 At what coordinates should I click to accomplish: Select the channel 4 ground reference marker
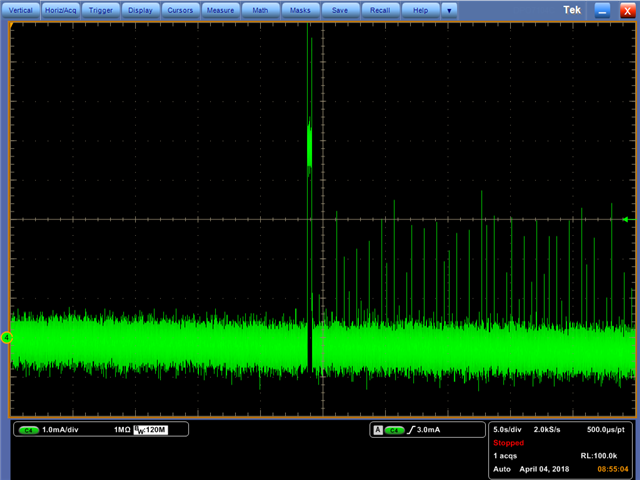(x=7, y=338)
